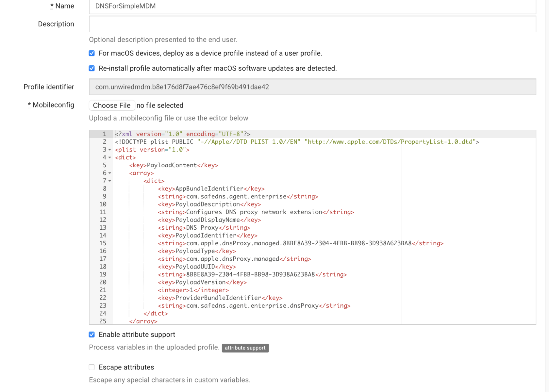Viewport: 549px width, 392px height.
Task: Click the closing dict tag on line 24
Action: click(x=156, y=314)
